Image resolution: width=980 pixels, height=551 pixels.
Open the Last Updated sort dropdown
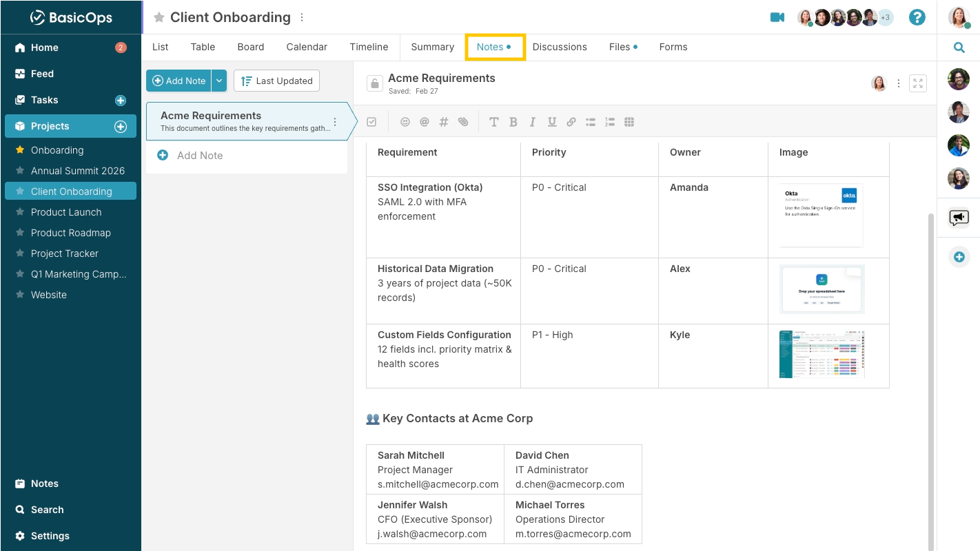277,81
